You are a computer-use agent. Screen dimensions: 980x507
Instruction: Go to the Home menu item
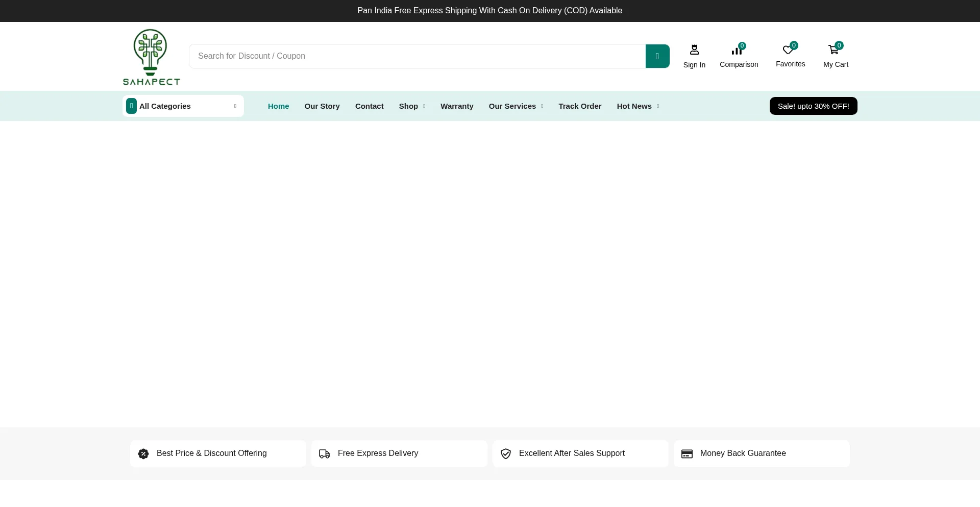pos(278,106)
